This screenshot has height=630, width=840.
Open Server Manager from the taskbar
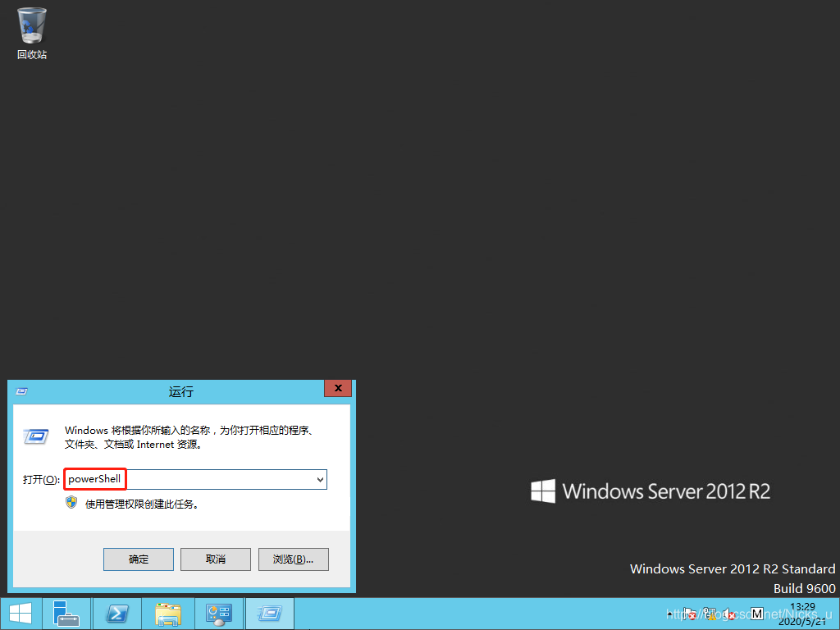pos(66,614)
